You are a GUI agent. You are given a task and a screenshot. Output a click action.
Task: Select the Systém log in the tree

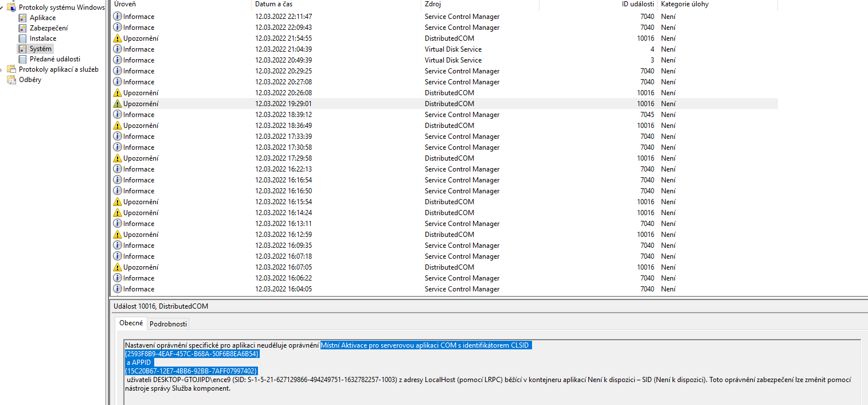coord(41,49)
